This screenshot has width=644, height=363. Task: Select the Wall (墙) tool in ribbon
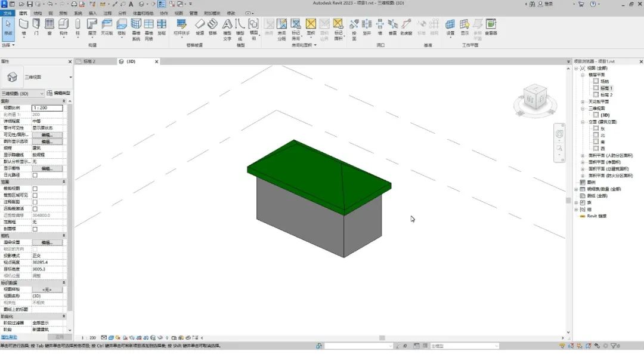coord(24,26)
